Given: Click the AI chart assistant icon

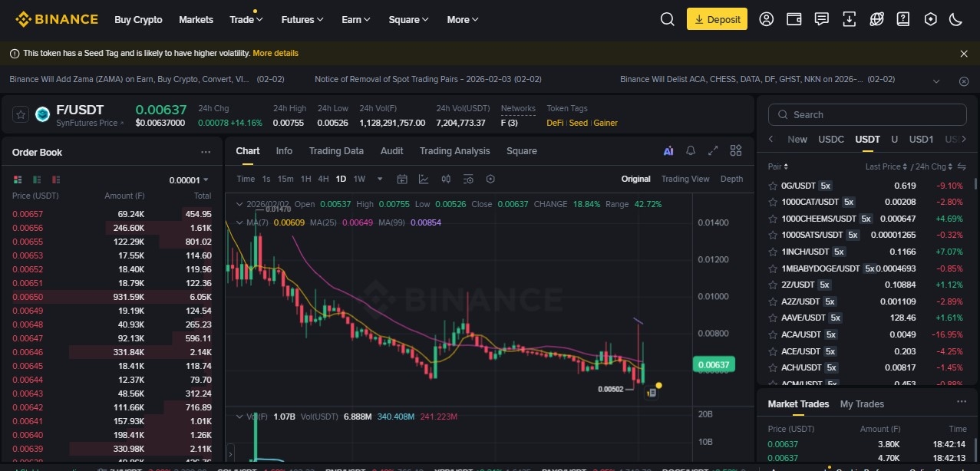Looking at the screenshot, I should coord(668,150).
